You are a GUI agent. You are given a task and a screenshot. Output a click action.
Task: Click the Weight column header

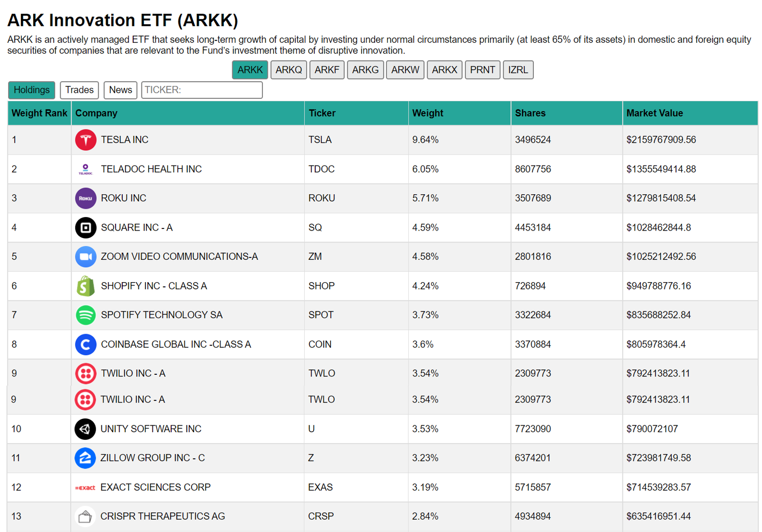pos(459,113)
